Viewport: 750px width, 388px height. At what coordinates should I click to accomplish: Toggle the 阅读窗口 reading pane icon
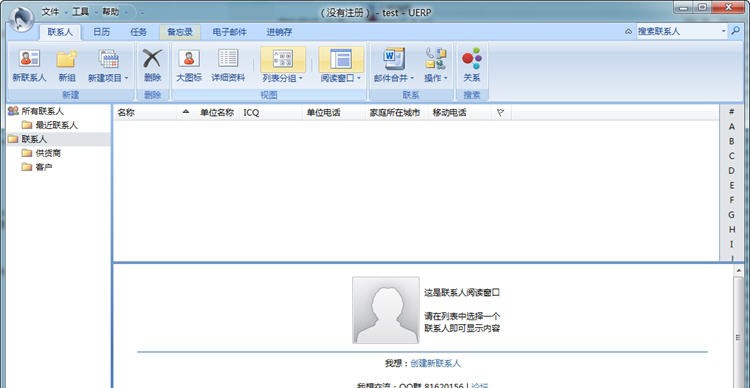[341, 59]
